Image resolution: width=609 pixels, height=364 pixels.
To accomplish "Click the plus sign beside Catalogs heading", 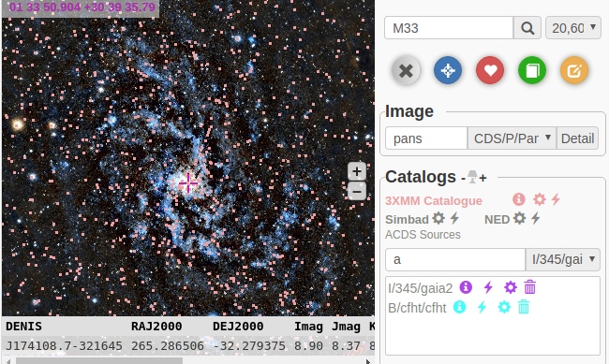I will 483,178.
